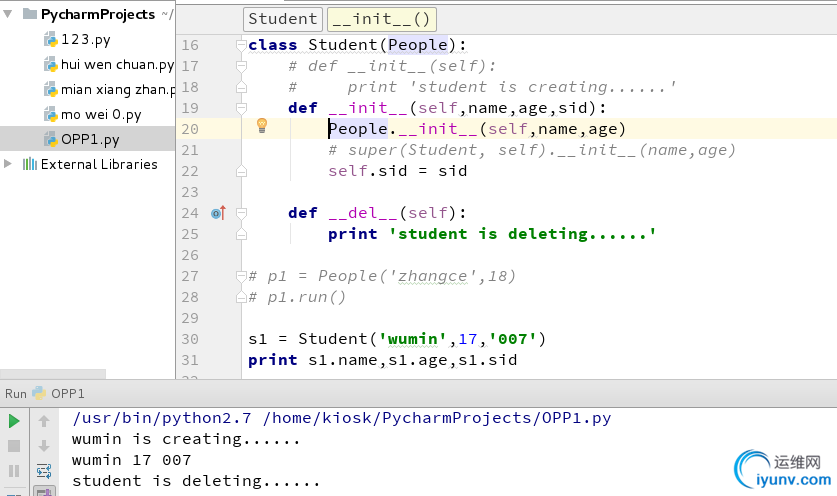Open hui wen chuan.py file
This screenshot has width=837, height=496.
click(117, 65)
